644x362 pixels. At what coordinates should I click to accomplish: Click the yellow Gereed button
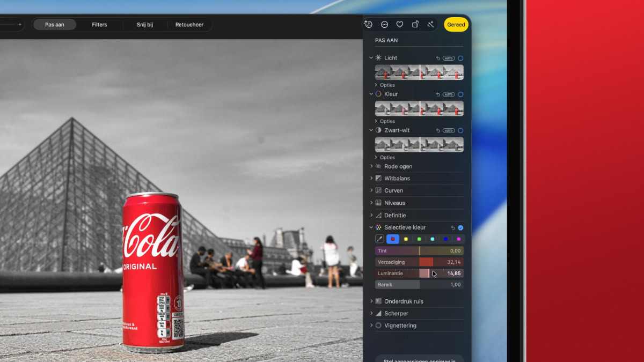(x=456, y=25)
